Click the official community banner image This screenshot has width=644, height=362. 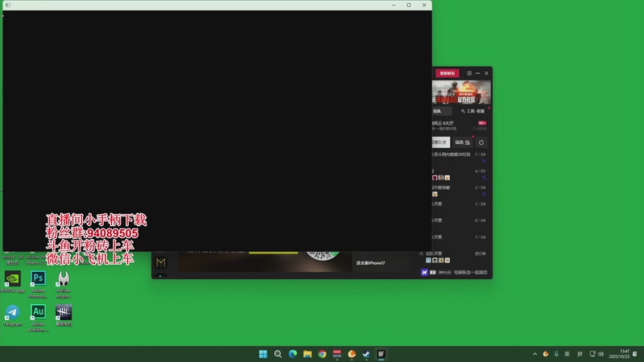pyautogui.click(x=461, y=92)
